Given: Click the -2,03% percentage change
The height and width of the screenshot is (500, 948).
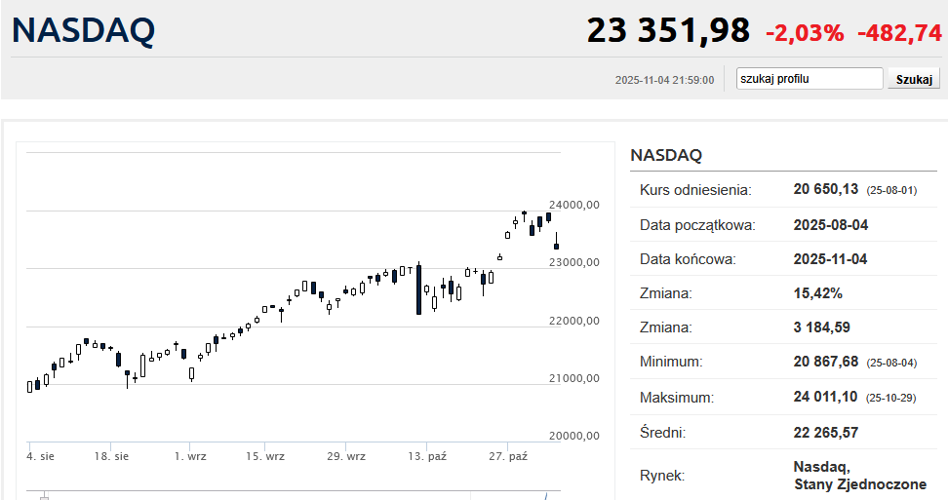Looking at the screenshot, I should [805, 33].
